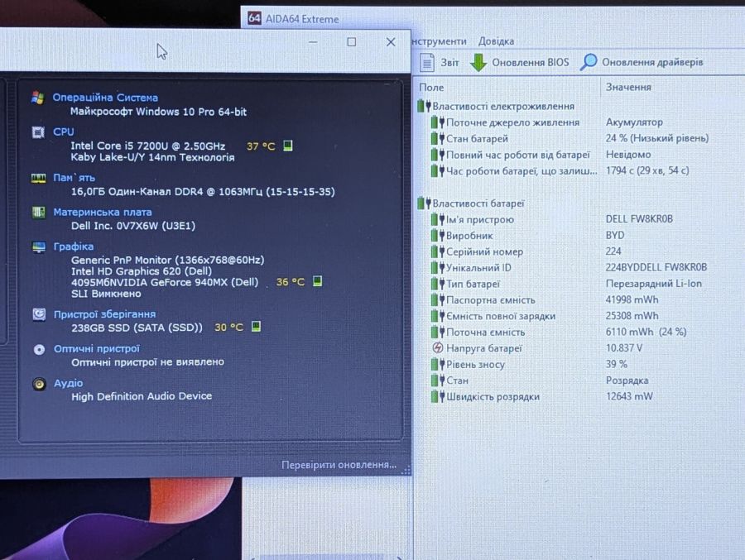
Task: Select the Властивості батареї group row
Action: click(471, 203)
